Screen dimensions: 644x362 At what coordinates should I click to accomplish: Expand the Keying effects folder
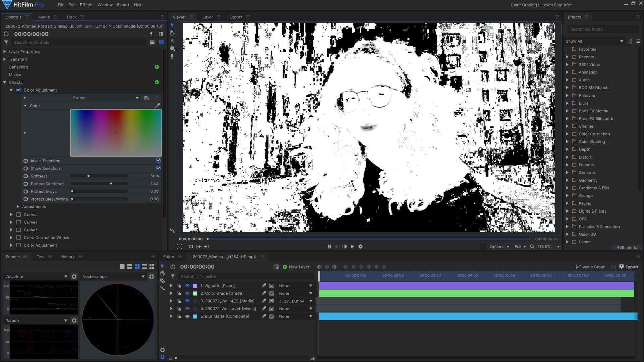pyautogui.click(x=567, y=203)
